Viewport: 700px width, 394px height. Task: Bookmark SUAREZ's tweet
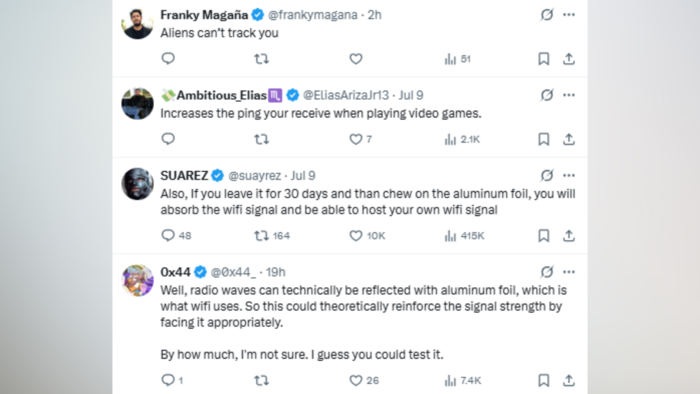click(x=543, y=236)
